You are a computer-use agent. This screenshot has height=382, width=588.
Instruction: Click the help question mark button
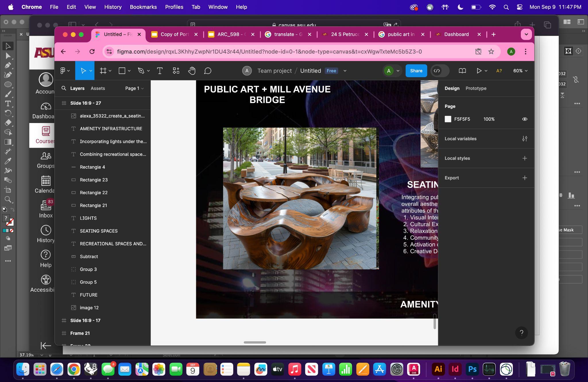pos(521,333)
